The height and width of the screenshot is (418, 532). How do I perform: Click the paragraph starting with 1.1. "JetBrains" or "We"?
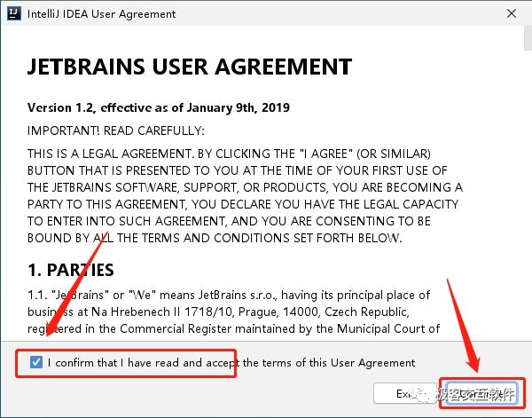(x=233, y=312)
